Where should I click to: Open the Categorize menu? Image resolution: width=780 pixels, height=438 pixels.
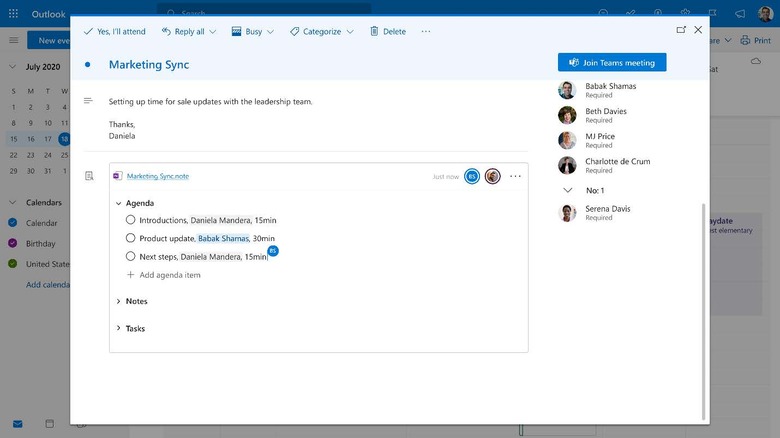pos(322,31)
